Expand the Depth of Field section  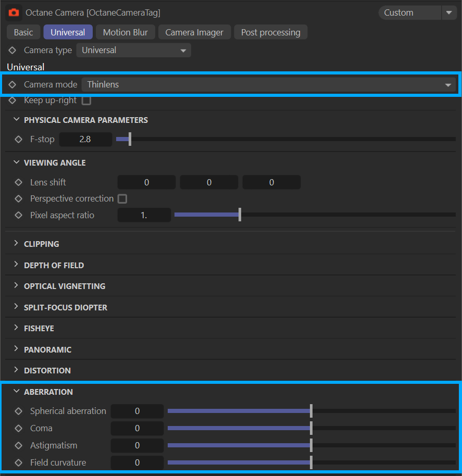pyautogui.click(x=54, y=266)
